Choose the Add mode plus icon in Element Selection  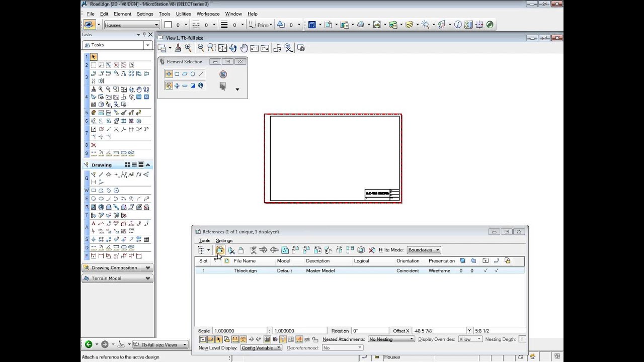tap(177, 86)
